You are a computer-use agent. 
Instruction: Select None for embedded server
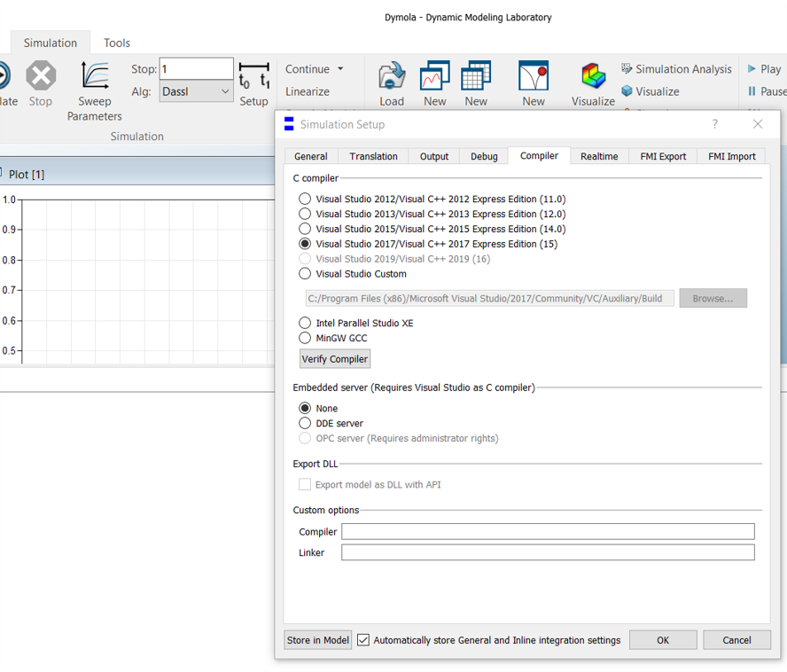(x=305, y=408)
